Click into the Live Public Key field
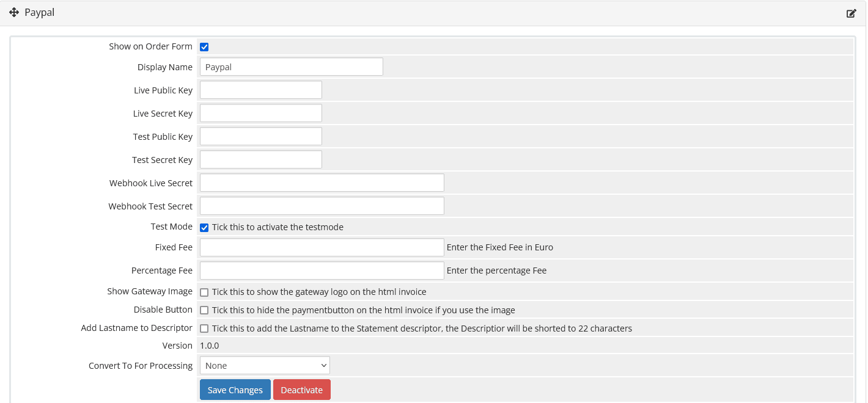868x403 pixels. pos(260,90)
